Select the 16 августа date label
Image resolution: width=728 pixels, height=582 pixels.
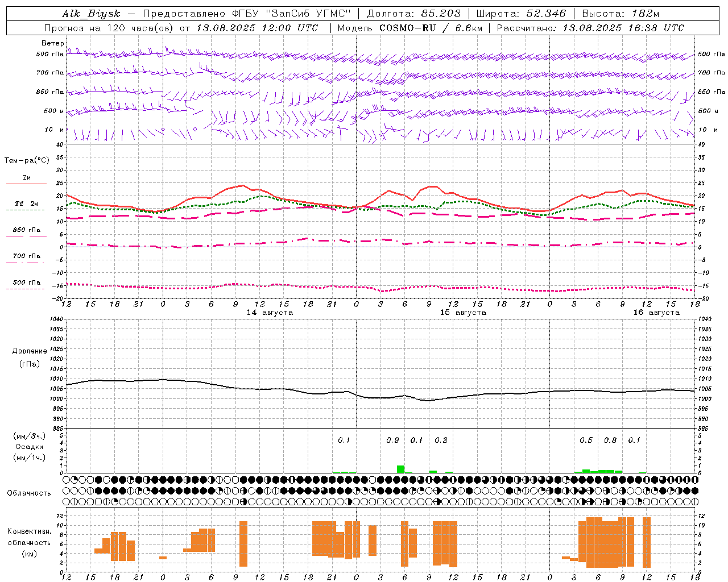tap(656, 313)
